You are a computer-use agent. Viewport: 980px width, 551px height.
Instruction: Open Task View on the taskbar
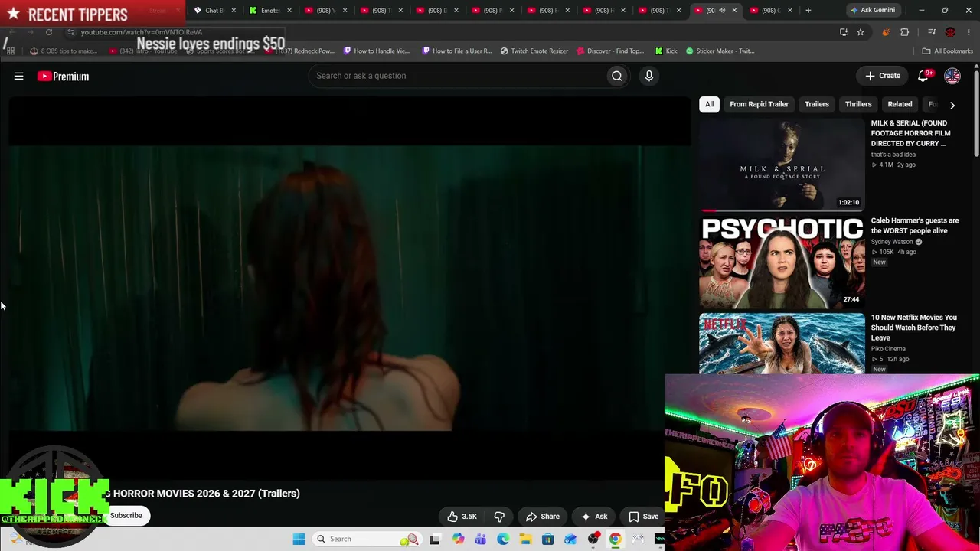coord(435,539)
